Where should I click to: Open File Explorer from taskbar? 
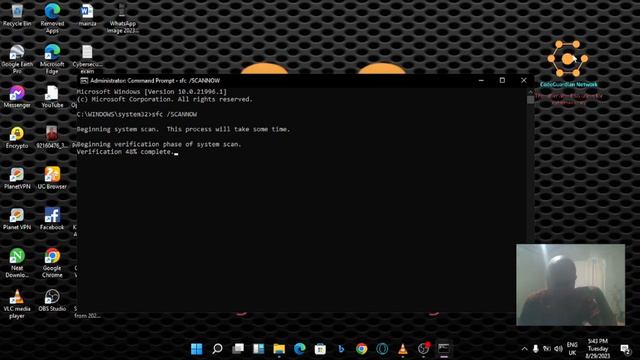pyautogui.click(x=279, y=349)
